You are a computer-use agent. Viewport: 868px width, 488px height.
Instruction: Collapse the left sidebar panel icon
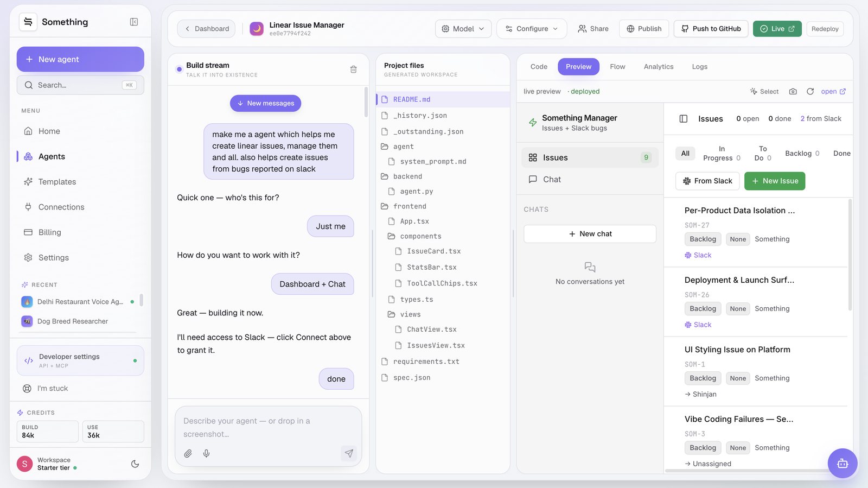(134, 22)
